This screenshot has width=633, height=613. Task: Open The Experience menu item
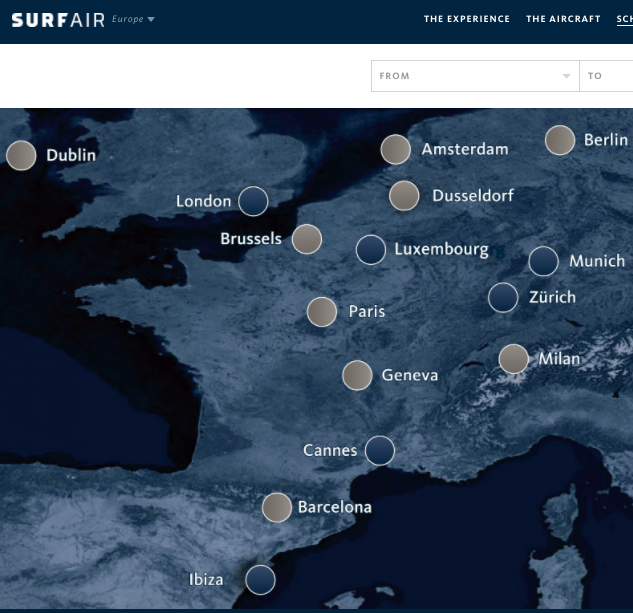tap(466, 19)
